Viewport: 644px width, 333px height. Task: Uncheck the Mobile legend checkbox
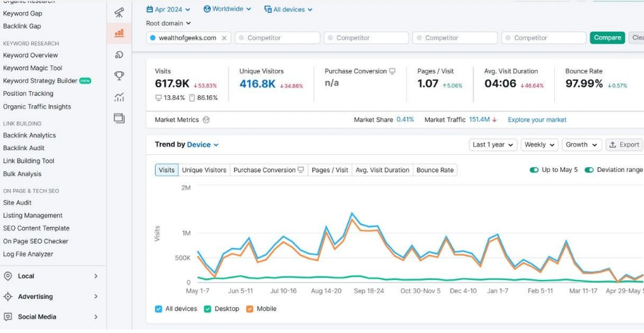click(x=250, y=309)
